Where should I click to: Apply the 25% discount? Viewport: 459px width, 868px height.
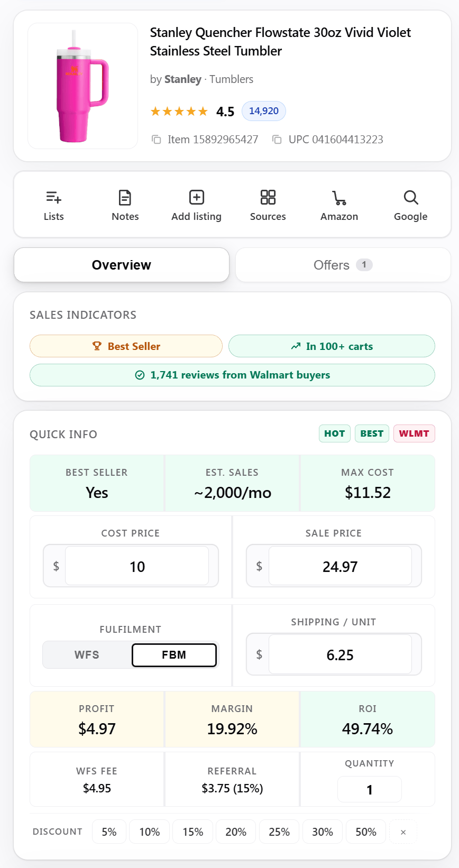[x=279, y=832]
